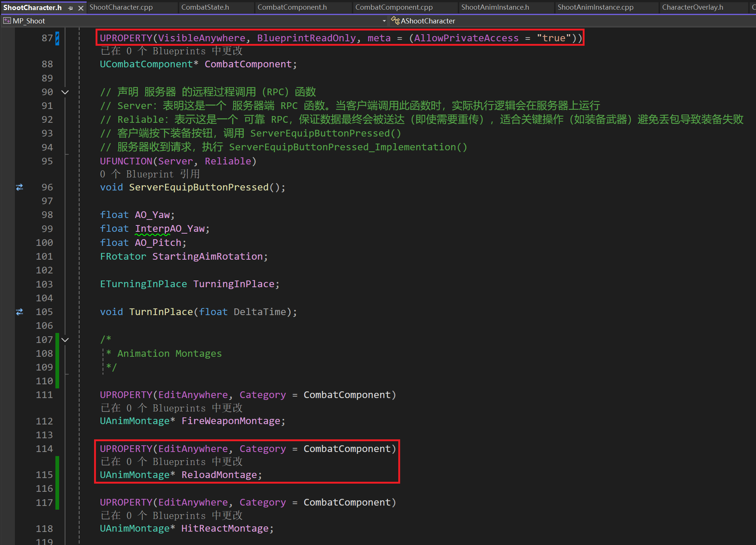Click header/source switch icon beside ServerEquipButtonPressed
756x545 pixels.
[20, 187]
